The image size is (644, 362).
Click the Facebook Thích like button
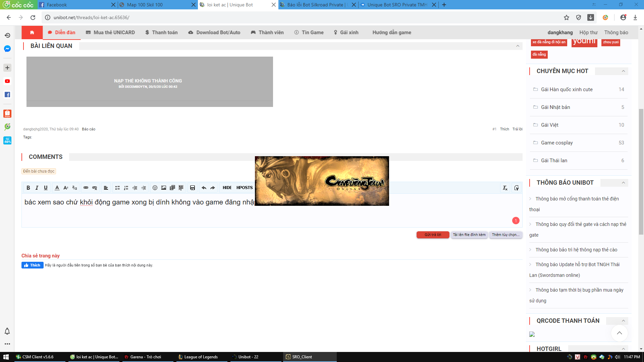(32, 265)
